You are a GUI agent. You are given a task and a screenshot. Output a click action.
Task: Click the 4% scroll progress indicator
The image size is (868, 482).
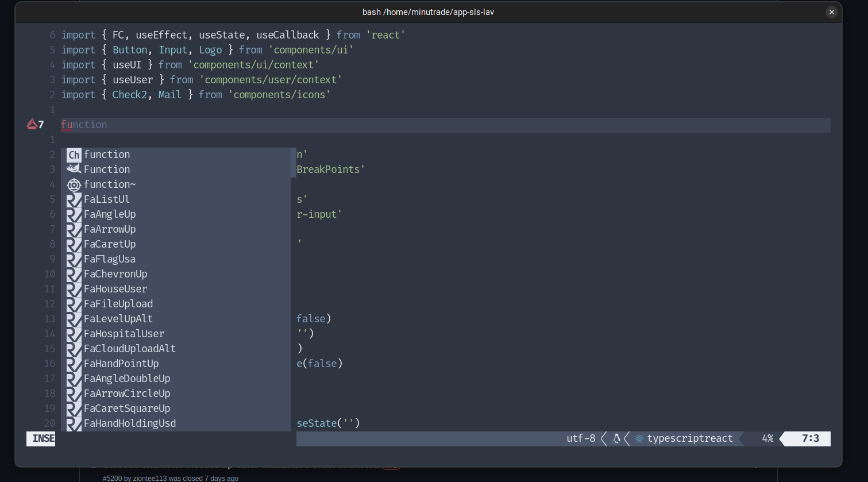tap(768, 438)
